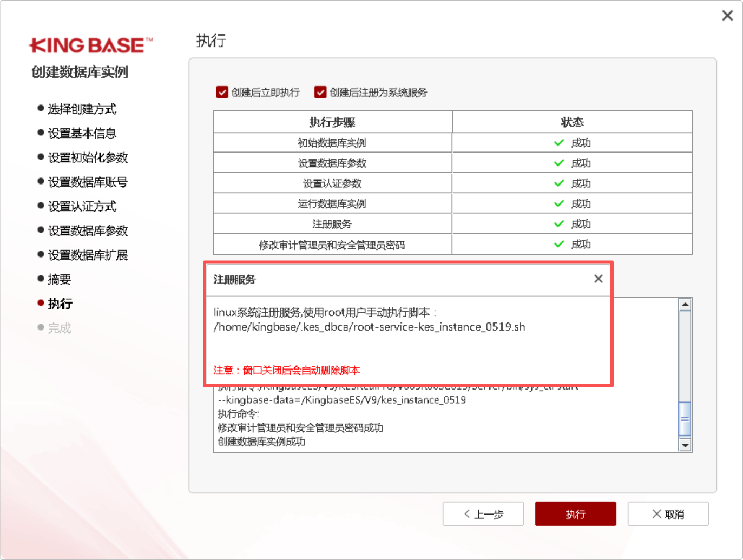Click the 注册服务 popup title
This screenshot has width=743, height=560.
click(x=234, y=279)
